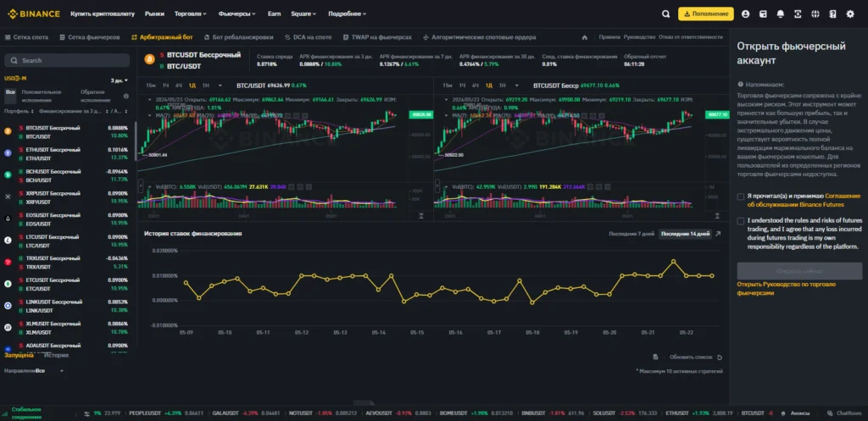This screenshot has width=868, height=421.
Task: Select the Последние 7 дней range toggle
Action: coord(632,233)
